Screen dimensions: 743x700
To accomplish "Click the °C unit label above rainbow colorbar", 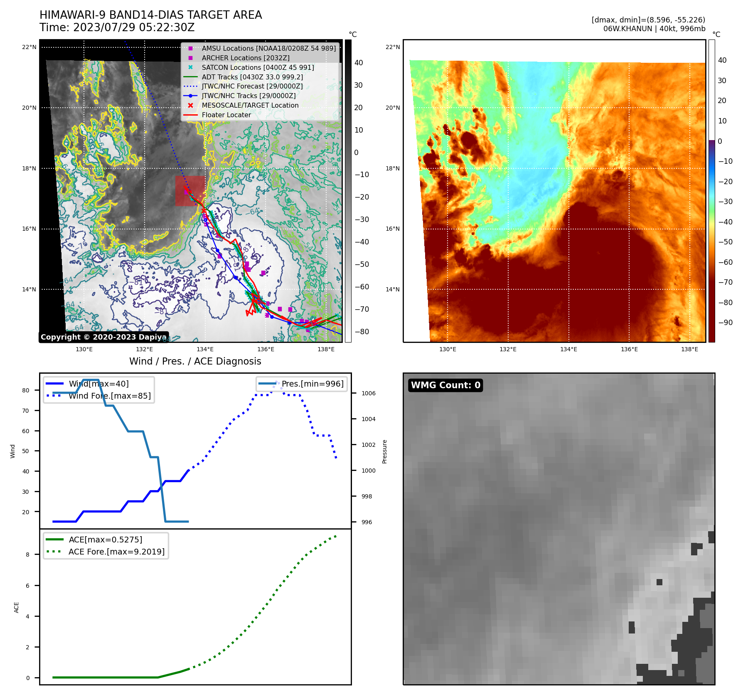I will pyautogui.click(x=716, y=35).
